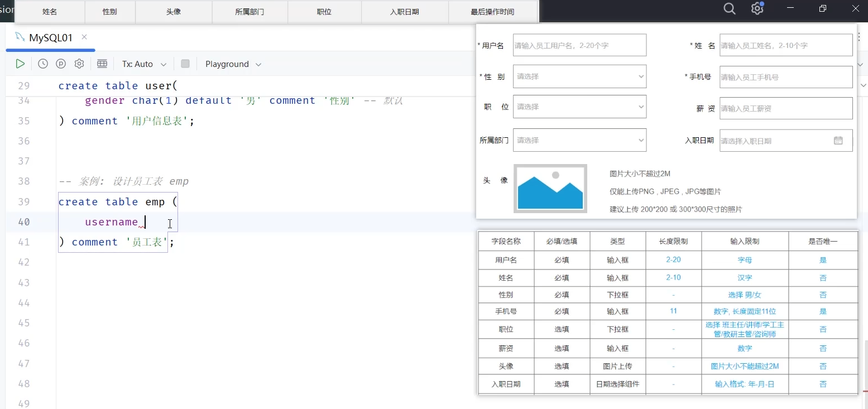Screen dimensions: 868x409
Task: Click the 姓名 column header
Action: [x=50, y=12]
